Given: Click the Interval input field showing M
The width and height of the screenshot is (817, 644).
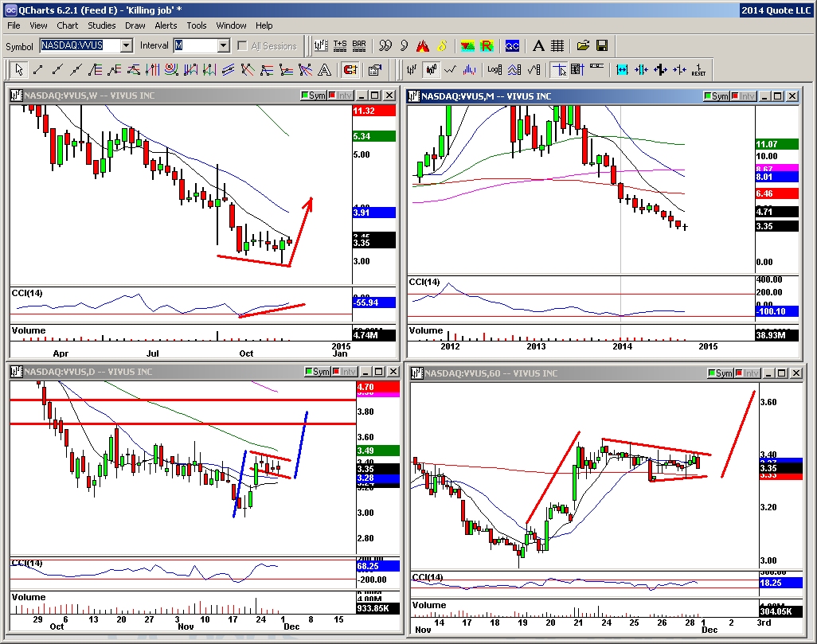Looking at the screenshot, I should coord(195,46).
